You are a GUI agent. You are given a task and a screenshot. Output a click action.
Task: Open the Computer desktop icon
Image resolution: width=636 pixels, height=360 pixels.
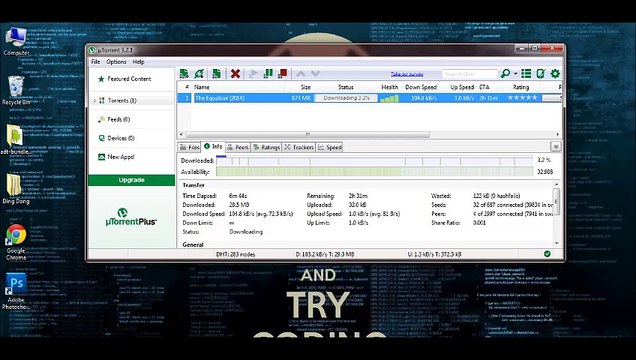[x=16, y=42]
